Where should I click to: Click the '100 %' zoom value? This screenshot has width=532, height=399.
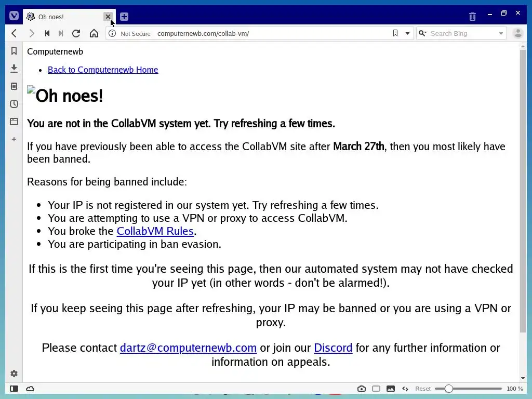tap(515, 389)
